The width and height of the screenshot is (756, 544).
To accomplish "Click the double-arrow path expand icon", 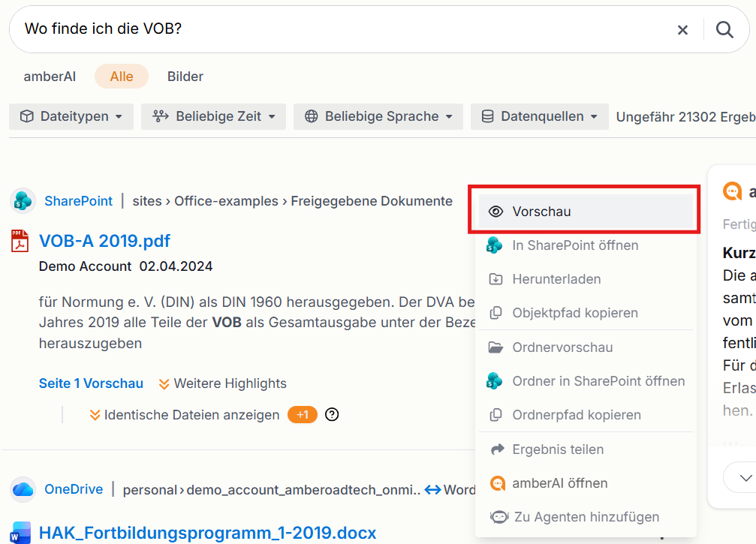I will click(x=432, y=490).
